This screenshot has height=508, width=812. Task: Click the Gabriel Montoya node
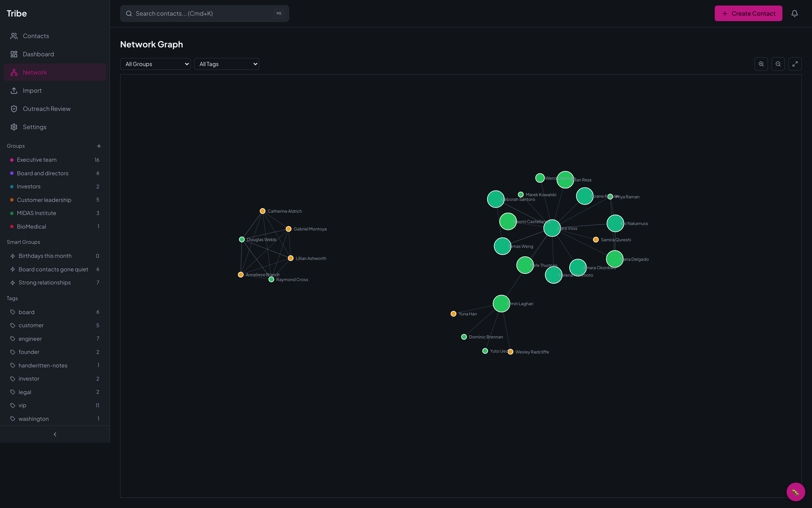(x=288, y=229)
